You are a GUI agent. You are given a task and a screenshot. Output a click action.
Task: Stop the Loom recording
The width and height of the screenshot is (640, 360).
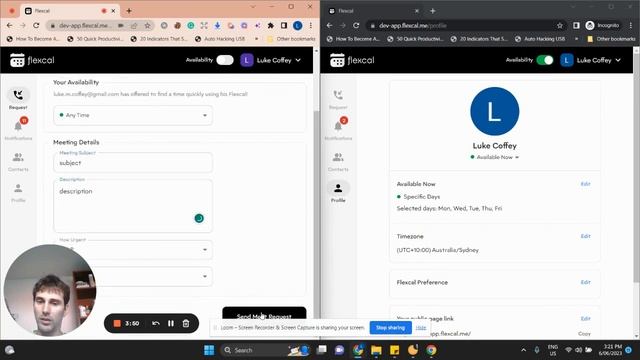117,323
